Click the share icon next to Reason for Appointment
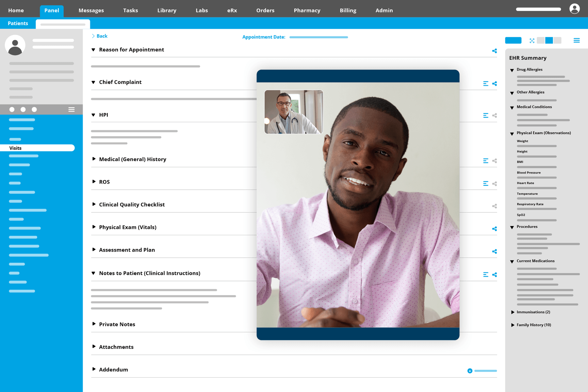The width and height of the screenshot is (588, 392). pyautogui.click(x=494, y=51)
